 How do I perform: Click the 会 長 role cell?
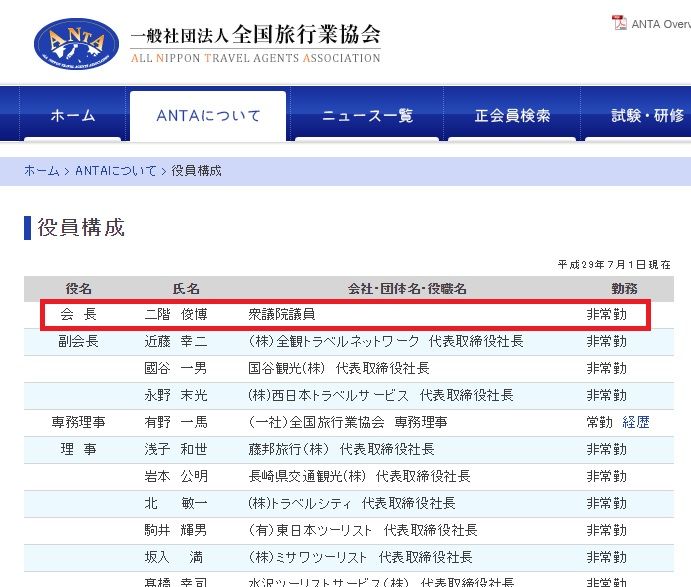click(x=78, y=314)
